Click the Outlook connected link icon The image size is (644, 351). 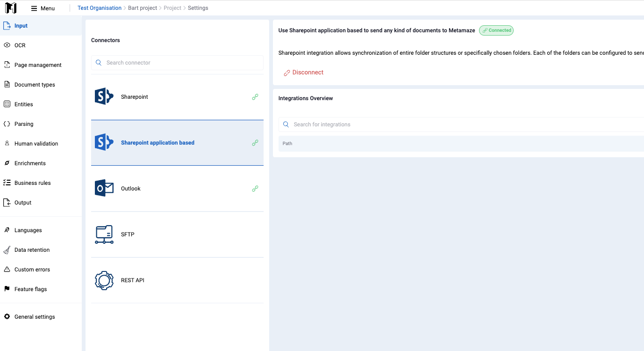click(x=255, y=189)
